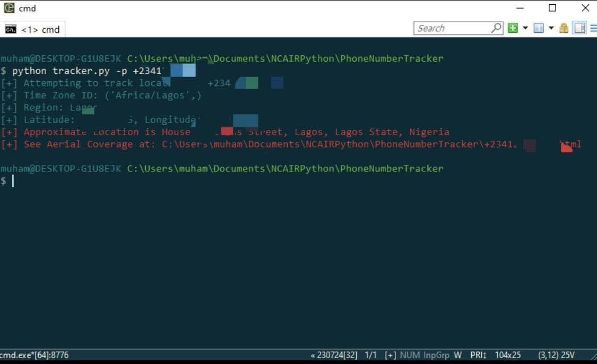The image size is (597, 364).
Task: Toggle the alternative scrollbar mode icon
Action: tap(579, 28)
